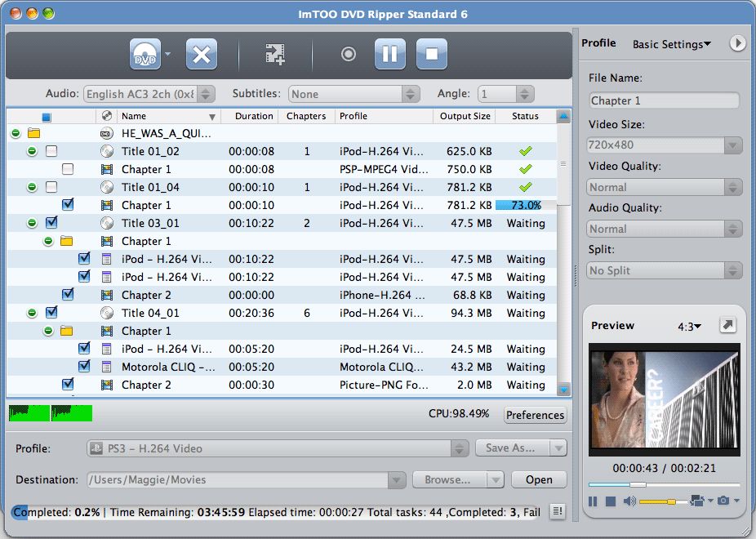
Task: Uncheck the iPhone-H.264 Chapter 2 checkbox
Action: [x=68, y=294]
